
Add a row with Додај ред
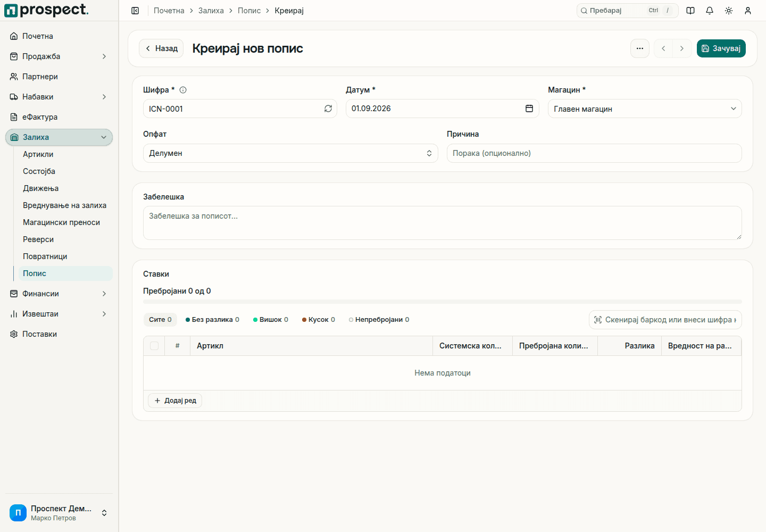click(175, 401)
